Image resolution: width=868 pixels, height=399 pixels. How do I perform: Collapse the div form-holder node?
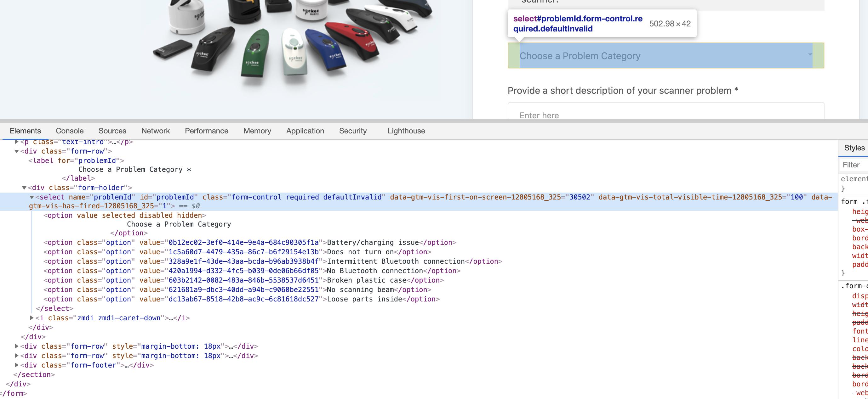[24, 188]
